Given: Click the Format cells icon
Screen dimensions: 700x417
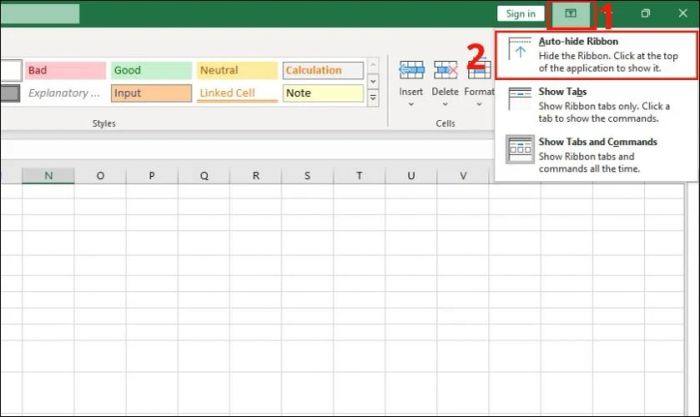Looking at the screenshot, I should pyautogui.click(x=479, y=71).
